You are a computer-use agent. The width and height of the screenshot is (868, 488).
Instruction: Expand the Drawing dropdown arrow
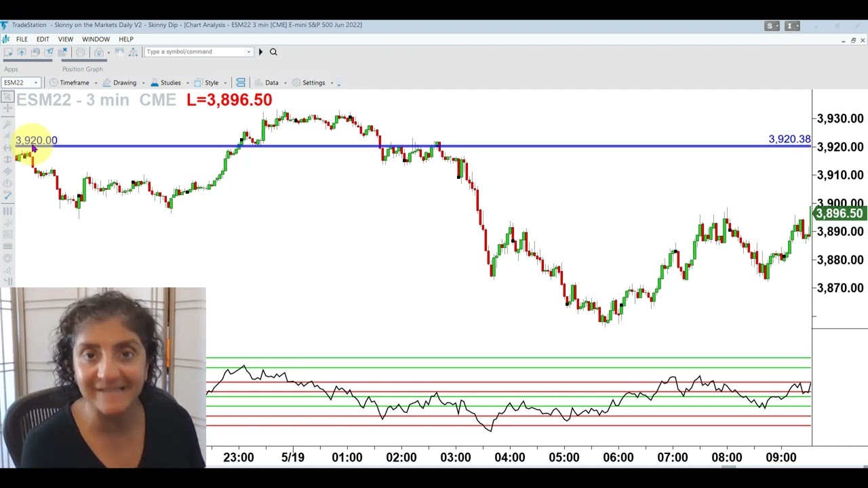click(x=143, y=83)
